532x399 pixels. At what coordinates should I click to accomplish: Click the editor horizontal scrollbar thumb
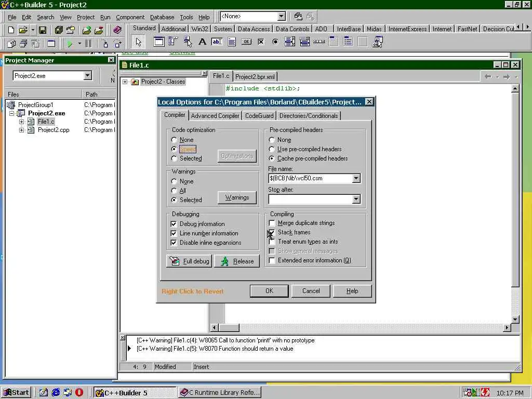(229, 327)
